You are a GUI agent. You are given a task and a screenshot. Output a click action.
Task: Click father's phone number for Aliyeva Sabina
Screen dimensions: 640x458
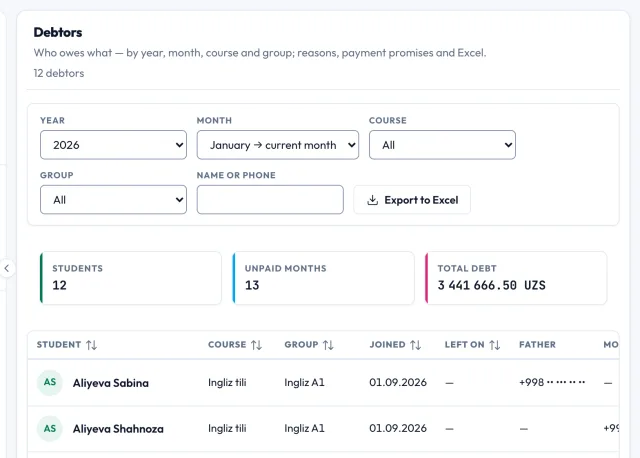click(552, 382)
